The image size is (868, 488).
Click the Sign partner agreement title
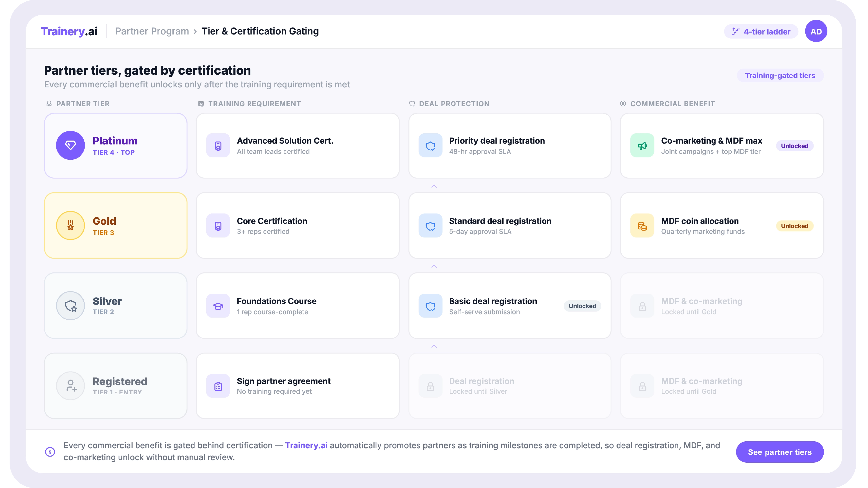coord(284,381)
